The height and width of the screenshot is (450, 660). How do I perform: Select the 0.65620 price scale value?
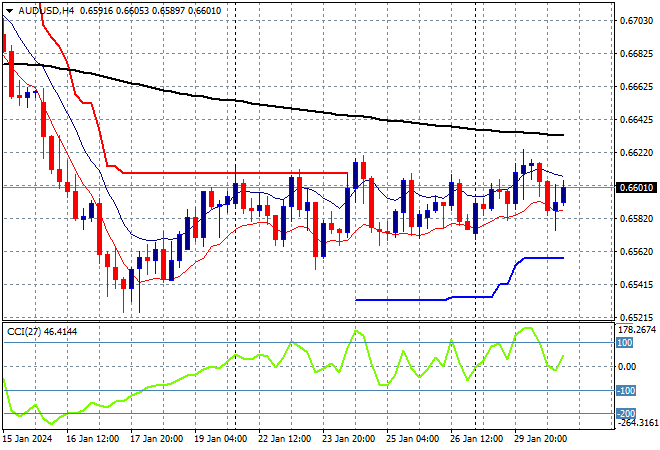pyautogui.click(x=636, y=251)
